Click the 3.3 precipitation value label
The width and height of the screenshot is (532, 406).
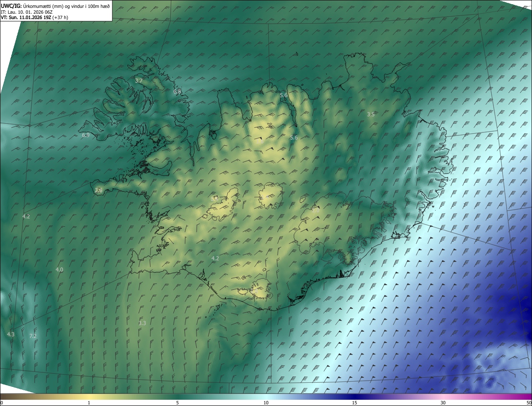point(142,323)
